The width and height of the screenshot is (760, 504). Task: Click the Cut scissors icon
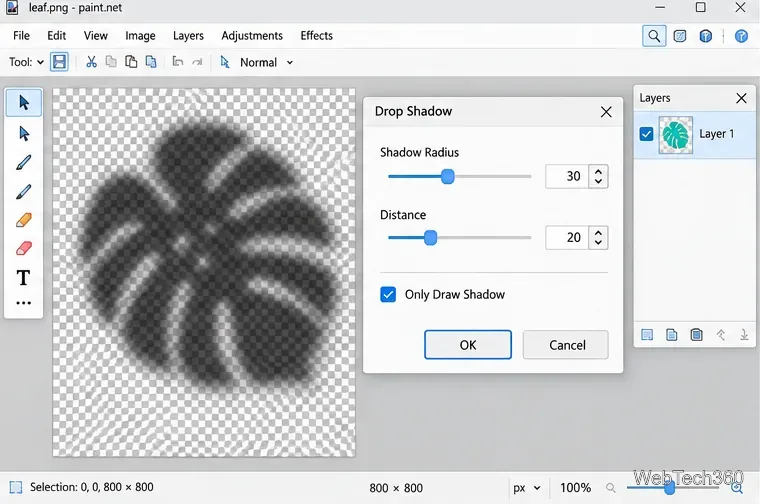point(91,62)
